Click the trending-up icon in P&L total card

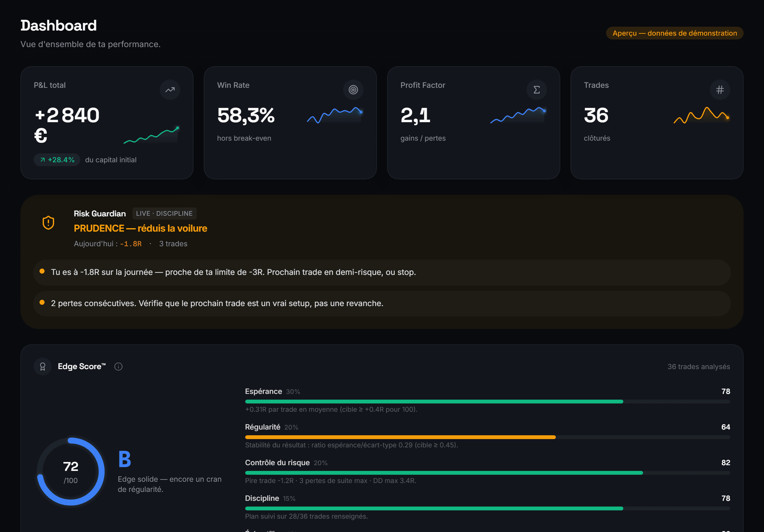point(170,90)
